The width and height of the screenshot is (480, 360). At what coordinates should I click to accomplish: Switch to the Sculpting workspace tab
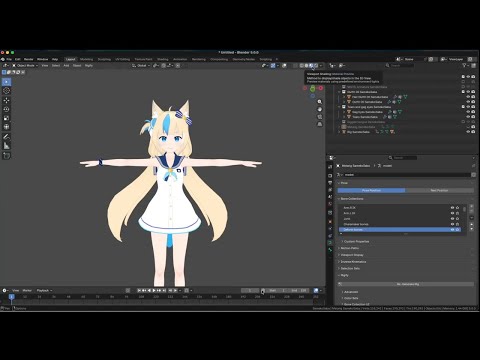104,59
